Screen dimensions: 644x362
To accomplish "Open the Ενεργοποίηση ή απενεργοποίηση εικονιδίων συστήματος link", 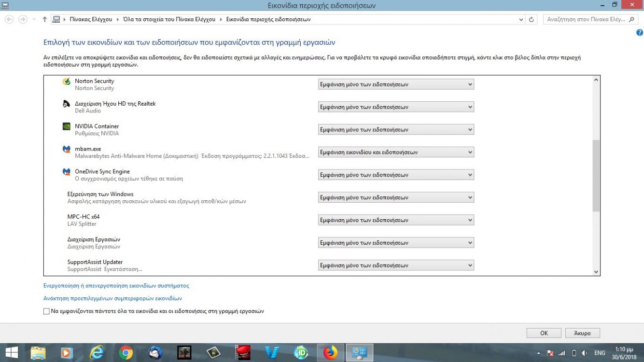I will tap(116, 286).
